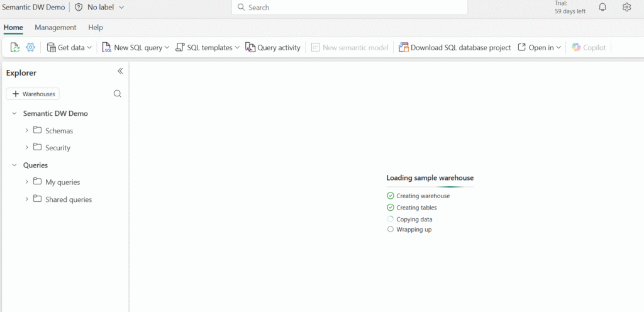Select the Security folder icon

click(37, 147)
